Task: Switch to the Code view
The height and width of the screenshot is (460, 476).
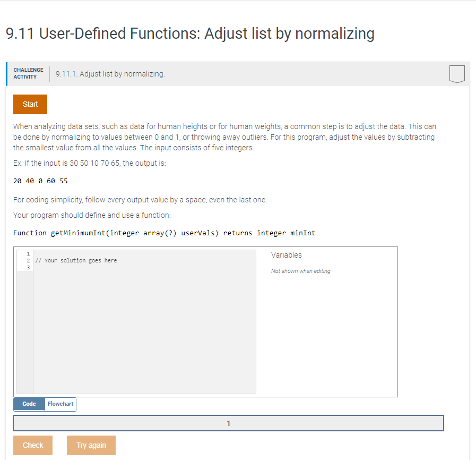Action: point(29,404)
